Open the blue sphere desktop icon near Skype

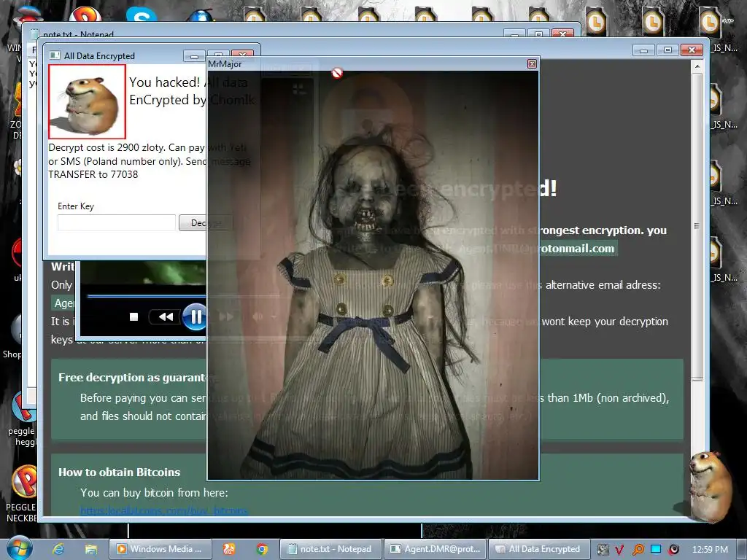(x=201, y=15)
